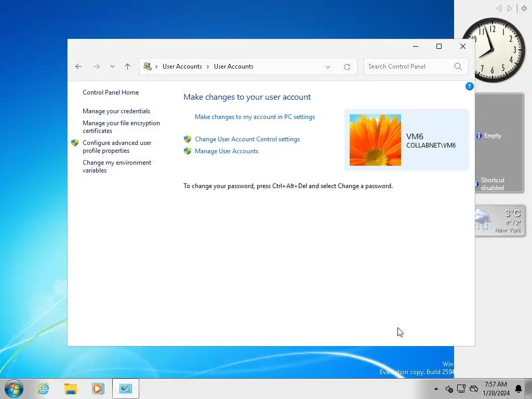Refresh the Control Panel view
The image size is (532, 399).
(347, 67)
